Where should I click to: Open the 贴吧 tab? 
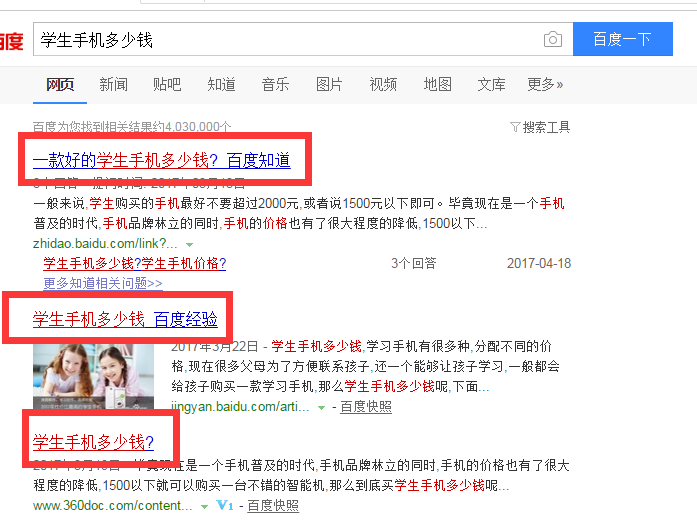pos(167,84)
